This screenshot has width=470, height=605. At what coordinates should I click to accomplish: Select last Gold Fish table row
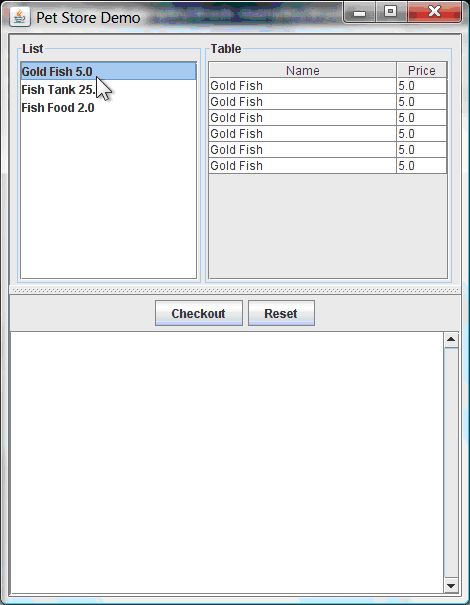point(328,166)
